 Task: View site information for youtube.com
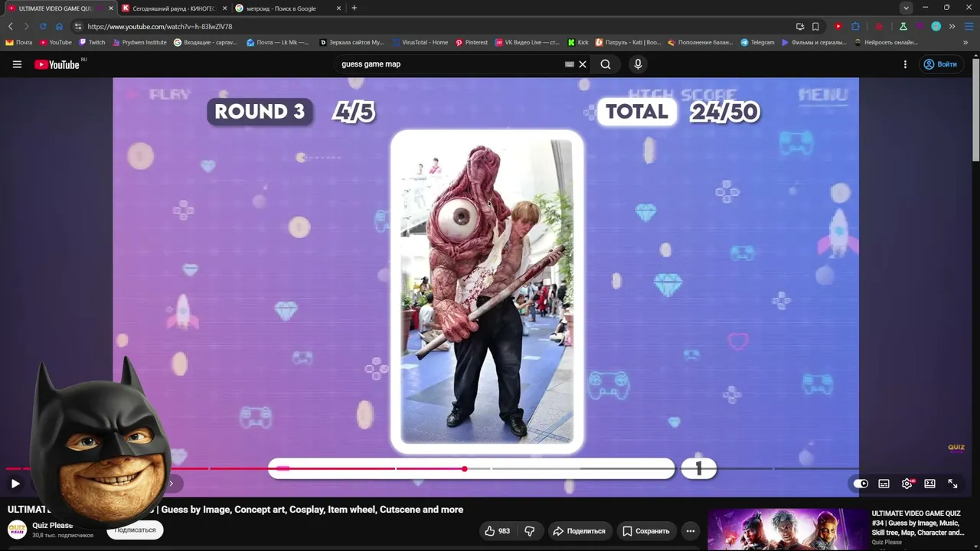[78, 26]
